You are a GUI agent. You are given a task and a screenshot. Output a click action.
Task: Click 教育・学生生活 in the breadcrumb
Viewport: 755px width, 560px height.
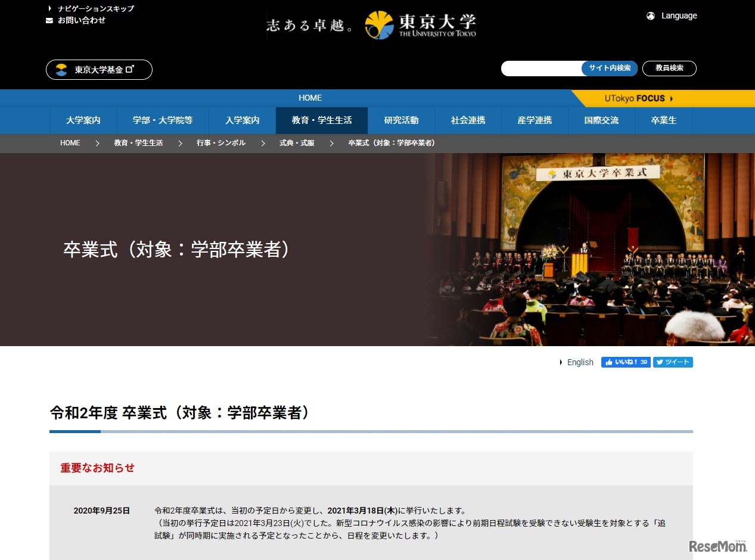(x=138, y=144)
